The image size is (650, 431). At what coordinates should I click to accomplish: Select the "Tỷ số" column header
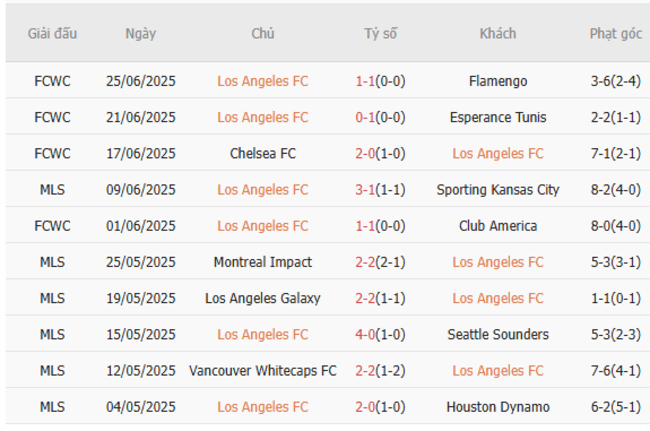click(x=380, y=34)
